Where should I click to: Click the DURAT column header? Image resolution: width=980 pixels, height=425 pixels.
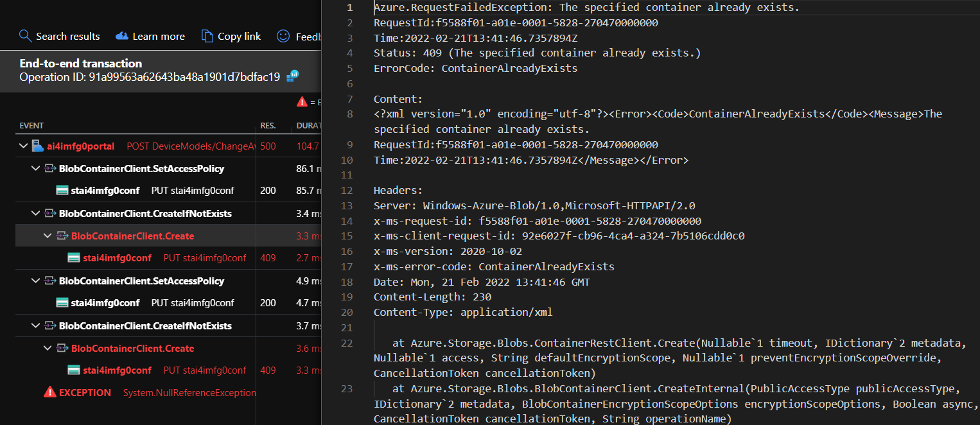(x=308, y=126)
